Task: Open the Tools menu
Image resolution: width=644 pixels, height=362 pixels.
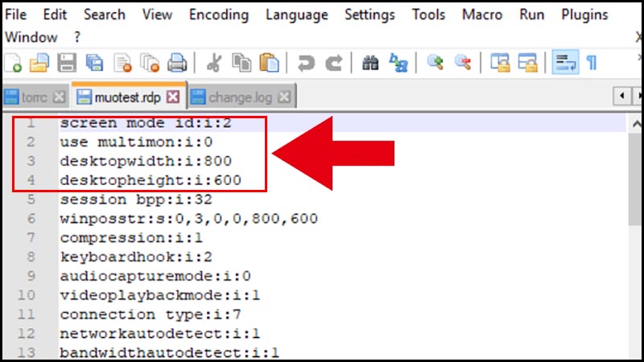Action: pos(428,14)
